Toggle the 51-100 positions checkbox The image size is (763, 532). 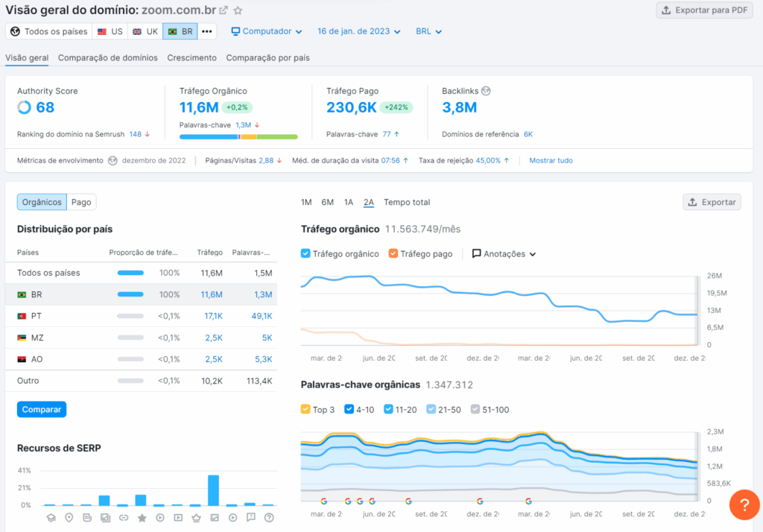click(475, 409)
